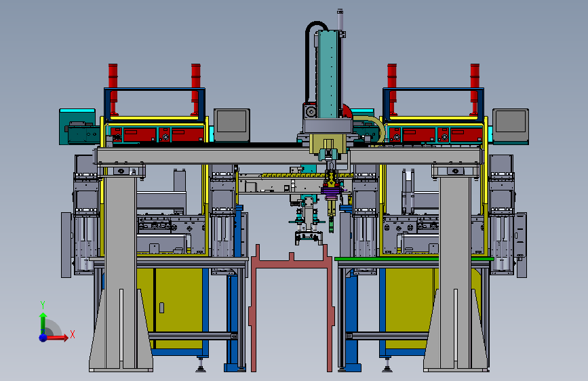Viewport: 588px width, 381px height.
Task: Select the purple gripper part under the beam
Action: 332,191
